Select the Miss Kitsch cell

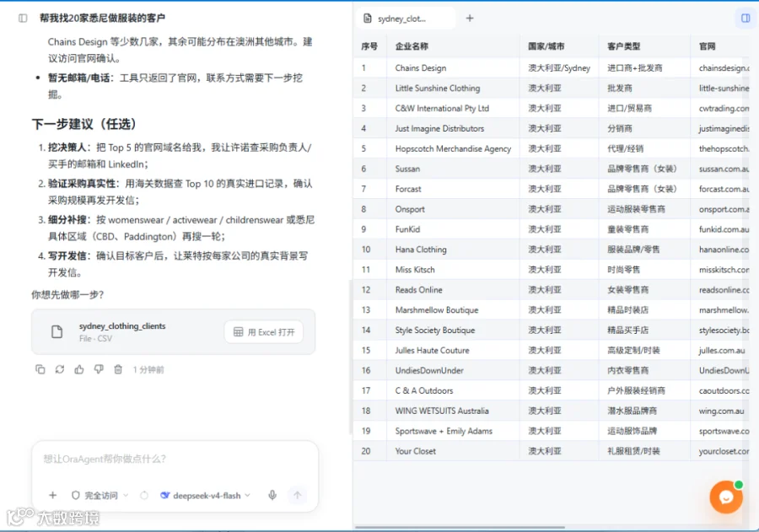pos(453,270)
